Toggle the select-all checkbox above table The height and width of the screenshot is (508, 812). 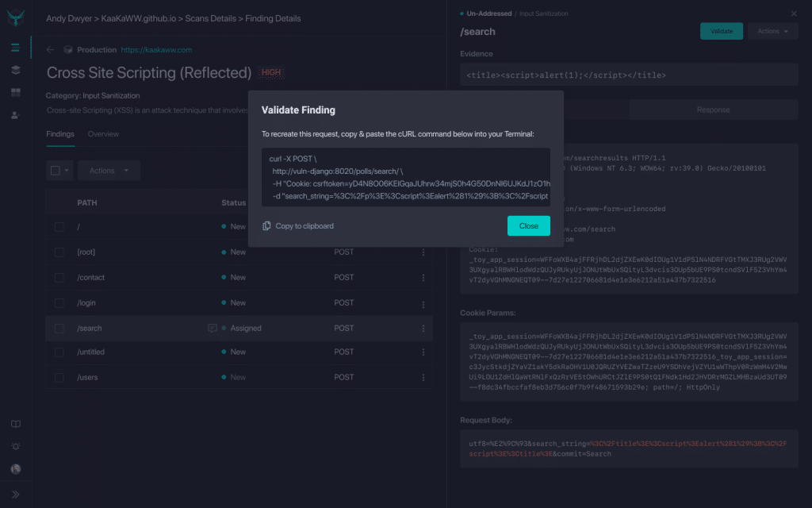click(x=56, y=171)
